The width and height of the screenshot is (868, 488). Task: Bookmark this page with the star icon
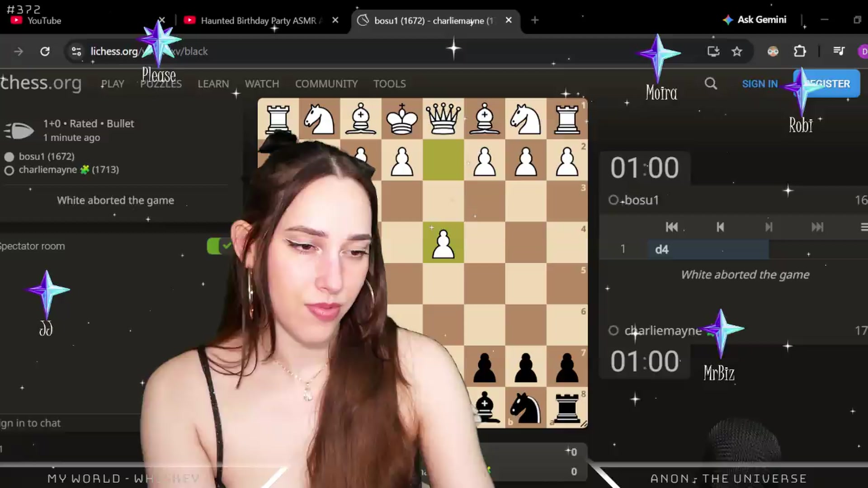point(737,52)
